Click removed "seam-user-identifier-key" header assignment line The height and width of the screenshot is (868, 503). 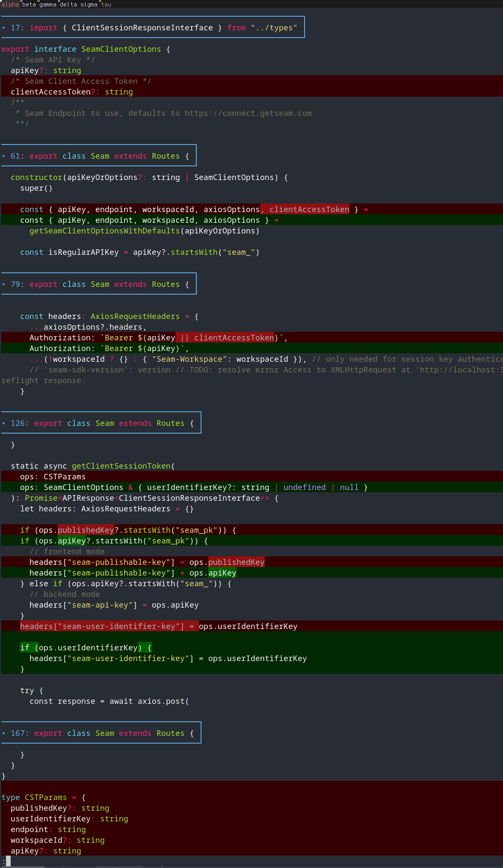pos(159,626)
